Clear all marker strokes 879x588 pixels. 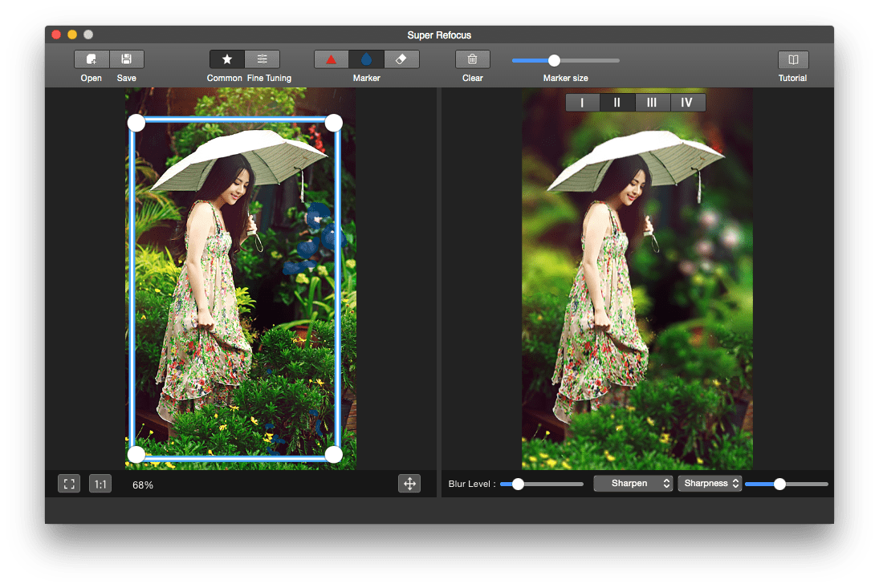tap(472, 59)
